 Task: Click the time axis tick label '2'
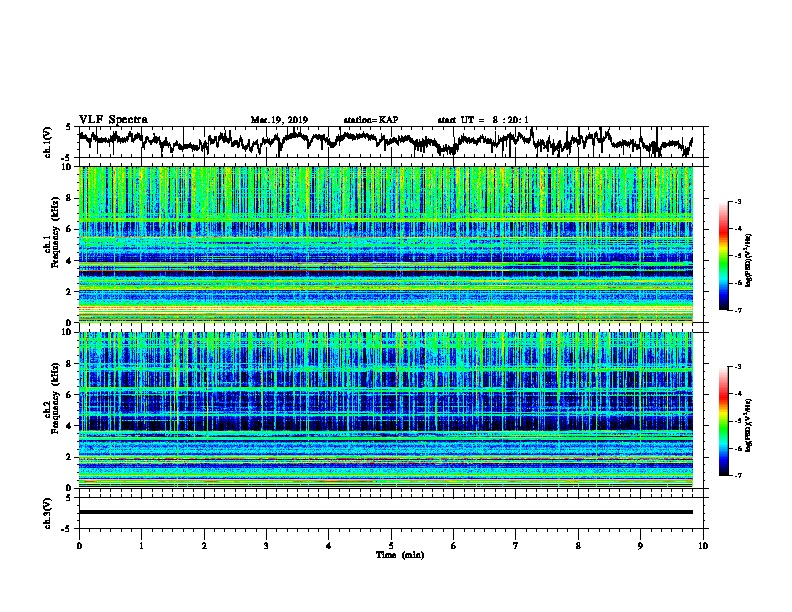click(204, 546)
